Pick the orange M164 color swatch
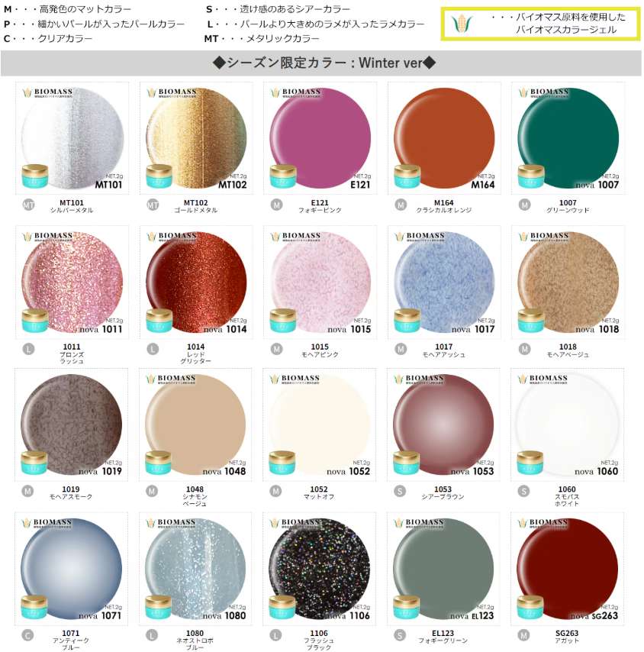The width and height of the screenshot is (644, 652). [x=444, y=138]
